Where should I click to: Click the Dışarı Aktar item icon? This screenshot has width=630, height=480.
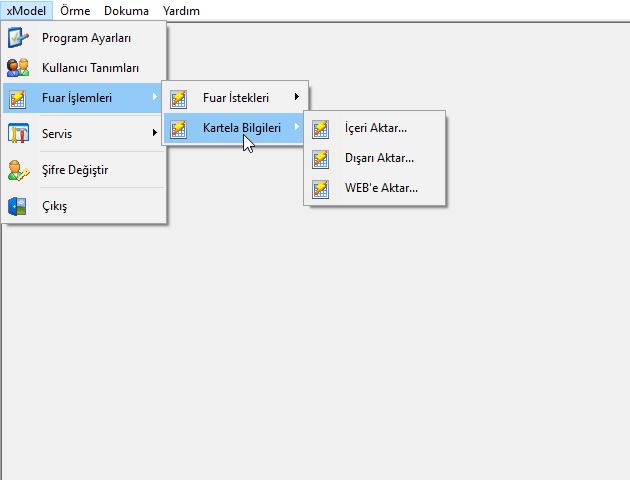[x=320, y=158]
